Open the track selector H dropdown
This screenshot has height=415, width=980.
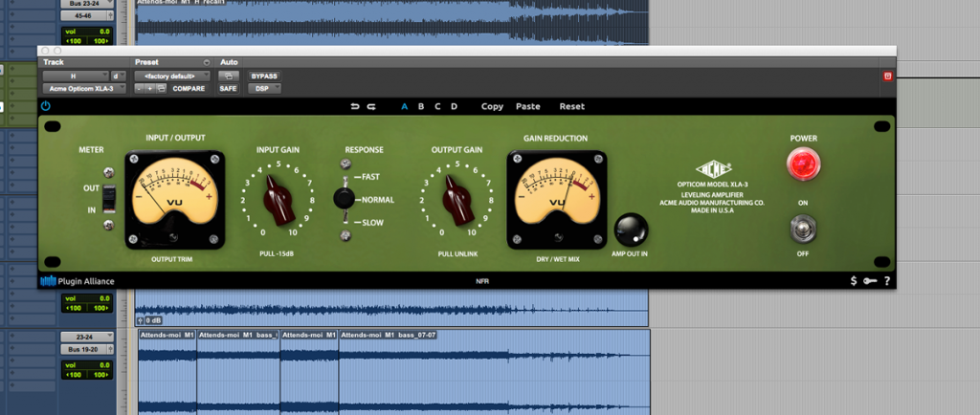click(x=75, y=76)
